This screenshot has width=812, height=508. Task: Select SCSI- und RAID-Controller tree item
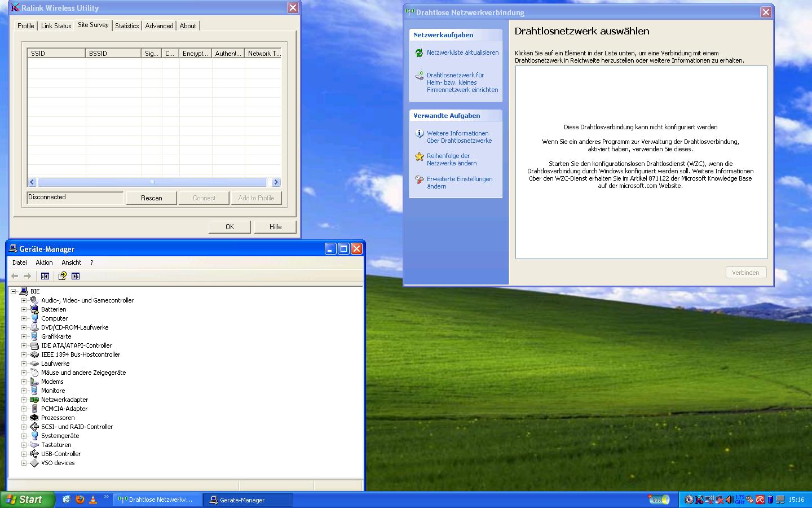pyautogui.click(x=77, y=427)
